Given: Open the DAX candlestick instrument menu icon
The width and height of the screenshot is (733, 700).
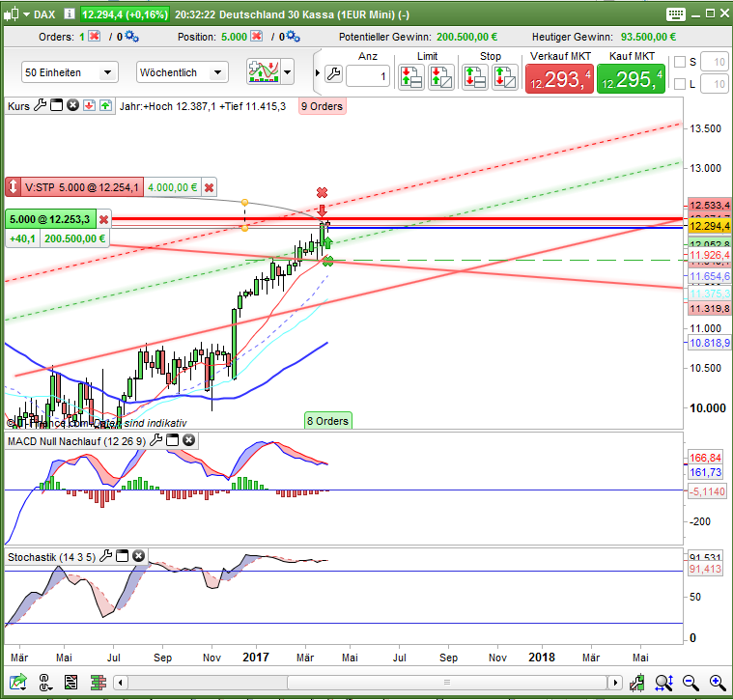Looking at the screenshot, I should (12, 14).
